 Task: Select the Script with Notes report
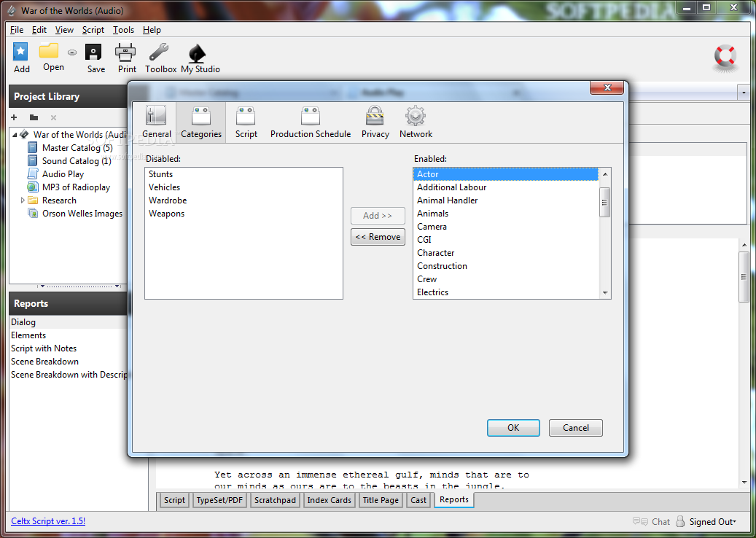69,348
